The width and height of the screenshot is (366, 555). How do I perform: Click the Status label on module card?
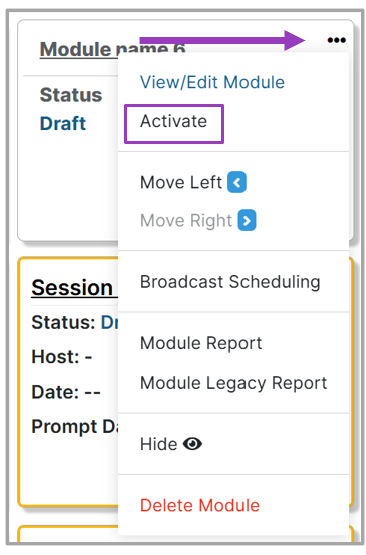tap(71, 95)
